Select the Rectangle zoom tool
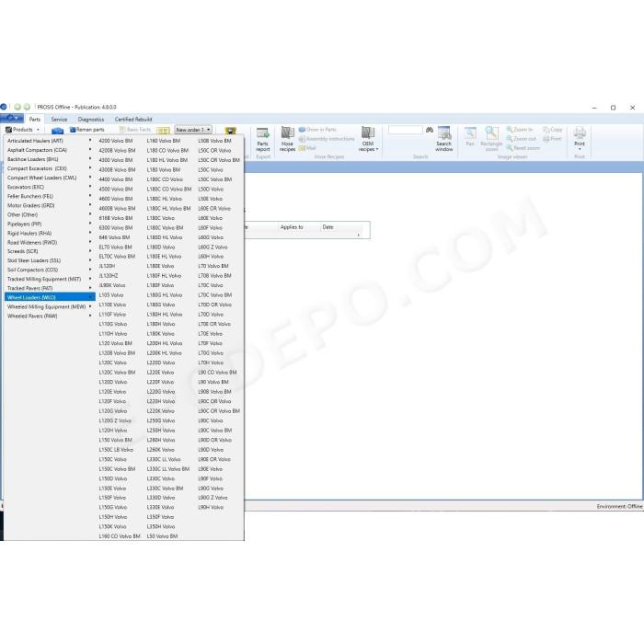Image resolution: width=644 pixels, height=644 pixels. (x=491, y=139)
